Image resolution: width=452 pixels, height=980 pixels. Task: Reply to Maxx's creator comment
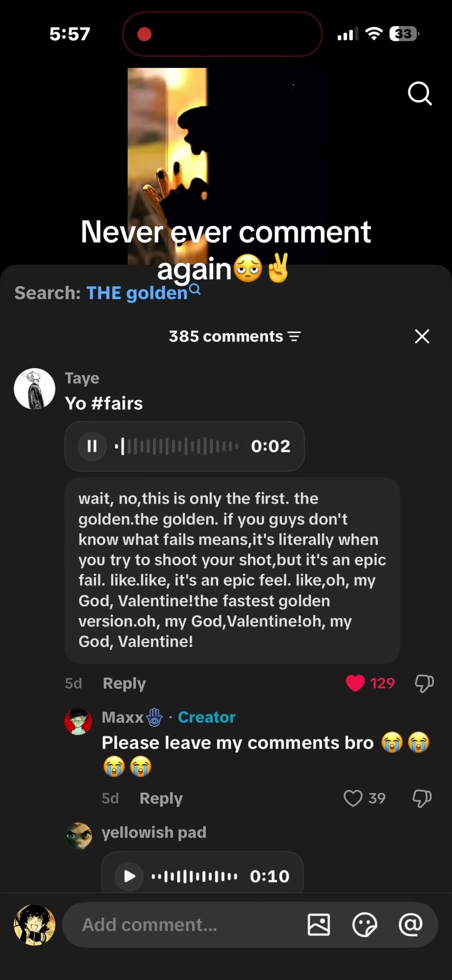(x=161, y=798)
